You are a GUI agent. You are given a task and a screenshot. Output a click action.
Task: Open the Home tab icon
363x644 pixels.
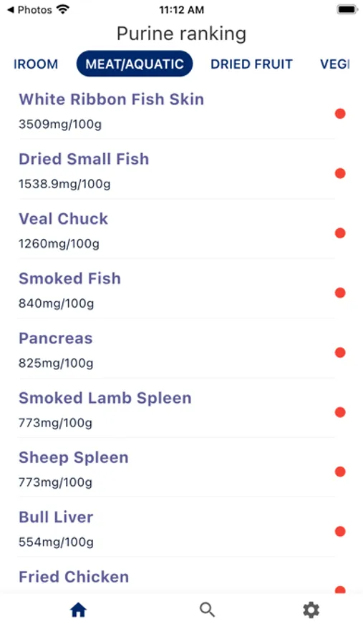[x=78, y=610]
